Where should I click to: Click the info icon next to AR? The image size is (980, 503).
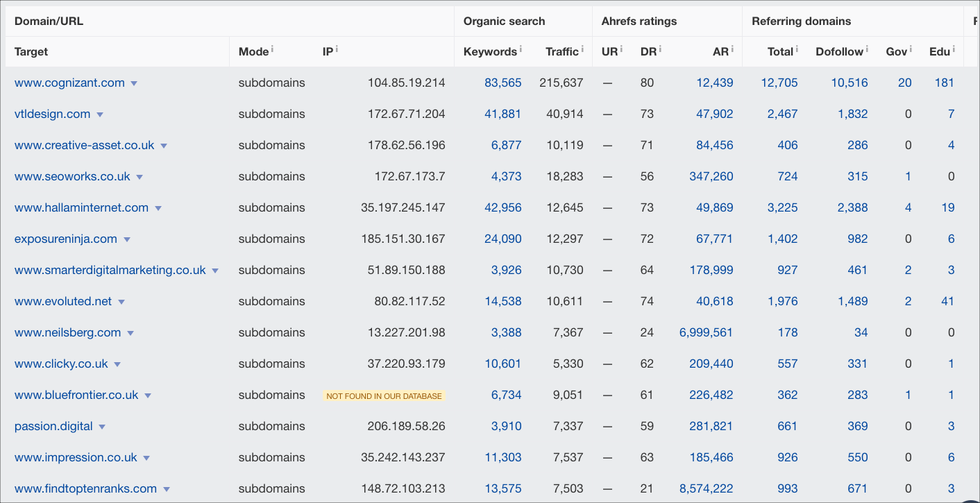tap(732, 49)
